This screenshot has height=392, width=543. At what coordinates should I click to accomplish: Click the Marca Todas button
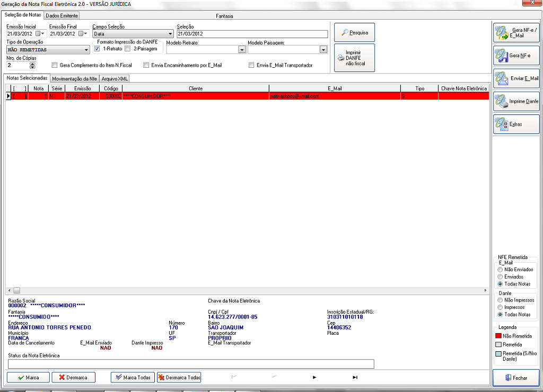pos(133,378)
